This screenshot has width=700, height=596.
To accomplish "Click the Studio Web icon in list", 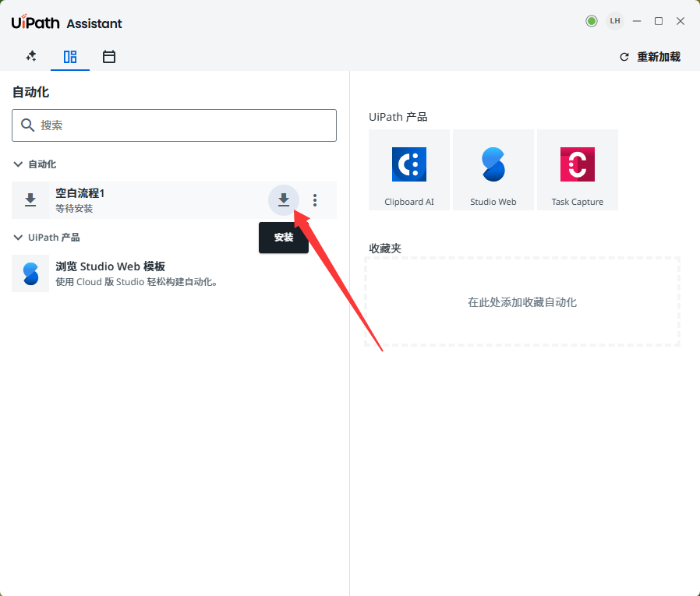I will tap(30, 273).
